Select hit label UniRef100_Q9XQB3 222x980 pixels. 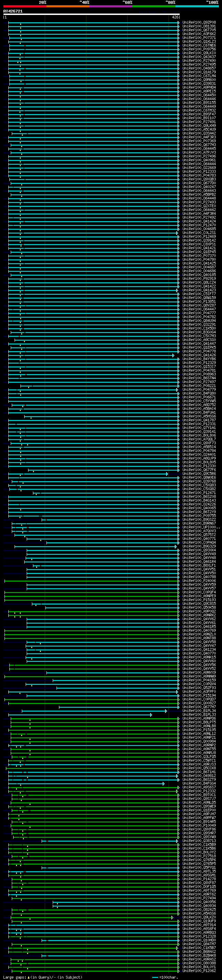coord(199,179)
